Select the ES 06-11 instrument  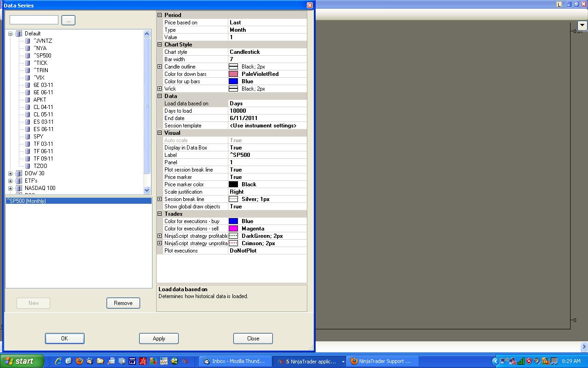click(44, 129)
